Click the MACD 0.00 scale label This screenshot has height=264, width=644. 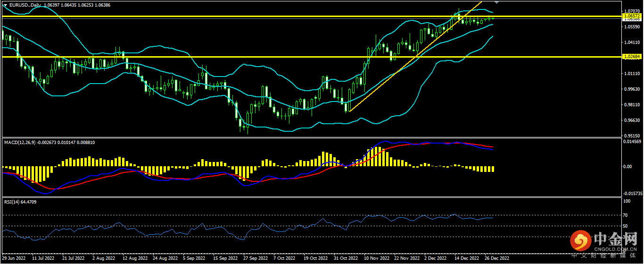(627, 166)
